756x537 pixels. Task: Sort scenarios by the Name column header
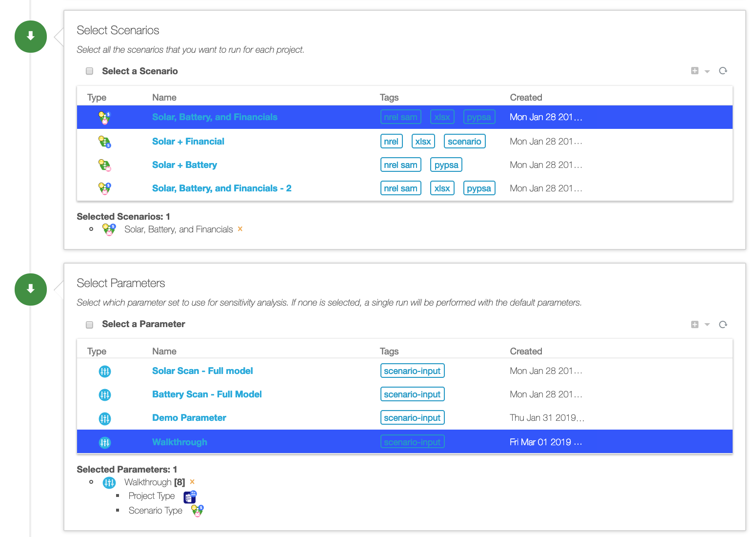click(x=164, y=98)
